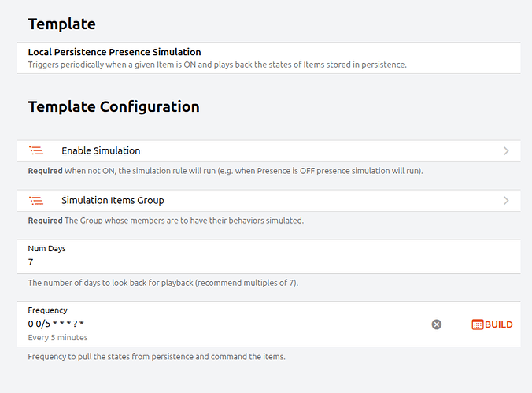Click the list icon beside Simulation Items Group

[x=36, y=200]
